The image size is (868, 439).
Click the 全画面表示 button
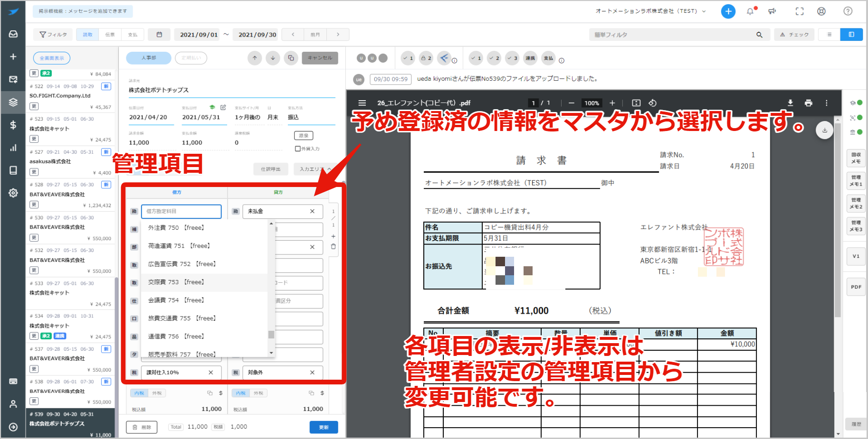tap(52, 58)
